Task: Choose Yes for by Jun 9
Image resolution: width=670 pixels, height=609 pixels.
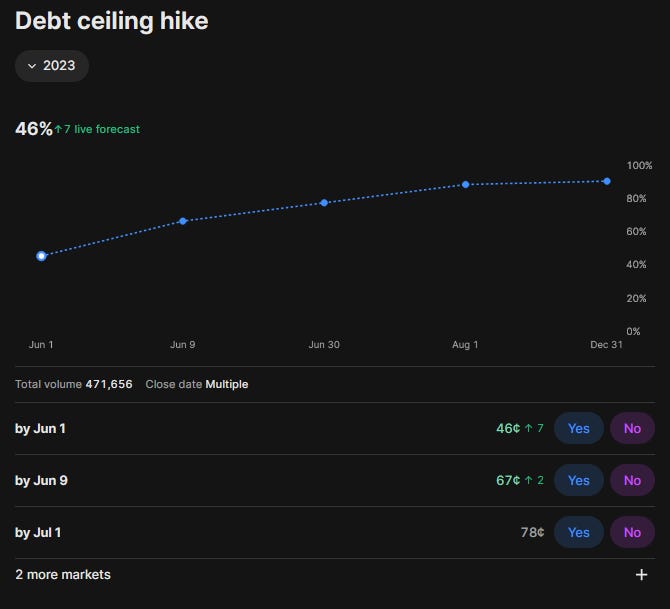Action: point(579,480)
